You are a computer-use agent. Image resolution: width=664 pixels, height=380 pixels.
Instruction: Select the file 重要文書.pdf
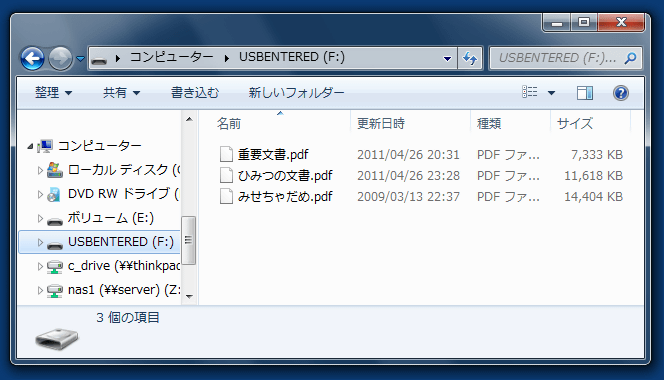click(273, 155)
